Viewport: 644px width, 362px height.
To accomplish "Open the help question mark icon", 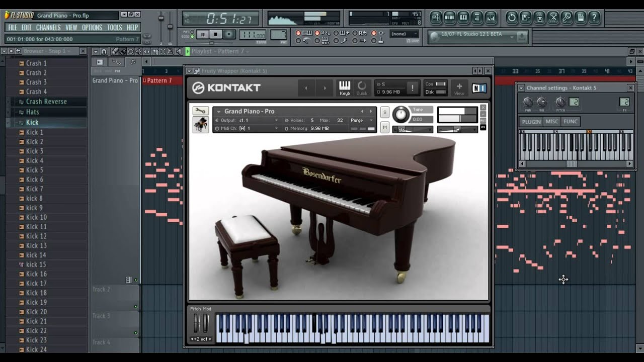I will point(594,17).
